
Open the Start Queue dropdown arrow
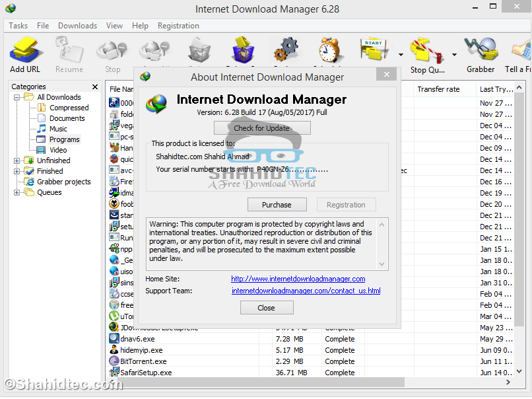click(x=401, y=55)
